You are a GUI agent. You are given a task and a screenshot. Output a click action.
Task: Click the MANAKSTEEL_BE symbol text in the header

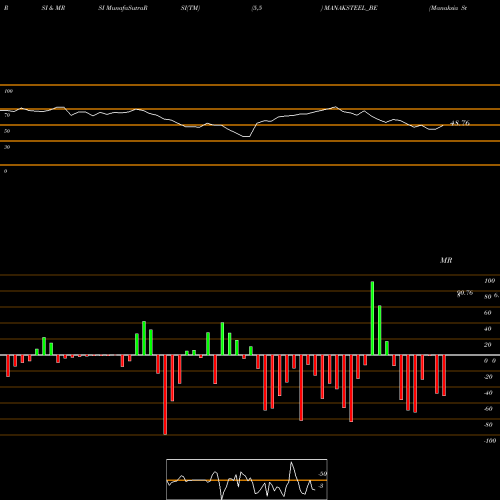point(350,8)
